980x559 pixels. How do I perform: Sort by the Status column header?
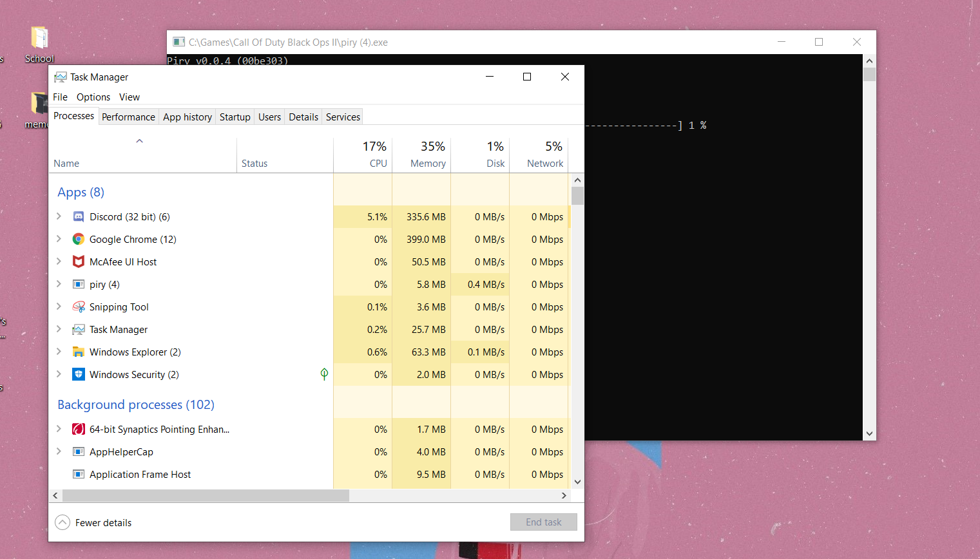(285, 155)
